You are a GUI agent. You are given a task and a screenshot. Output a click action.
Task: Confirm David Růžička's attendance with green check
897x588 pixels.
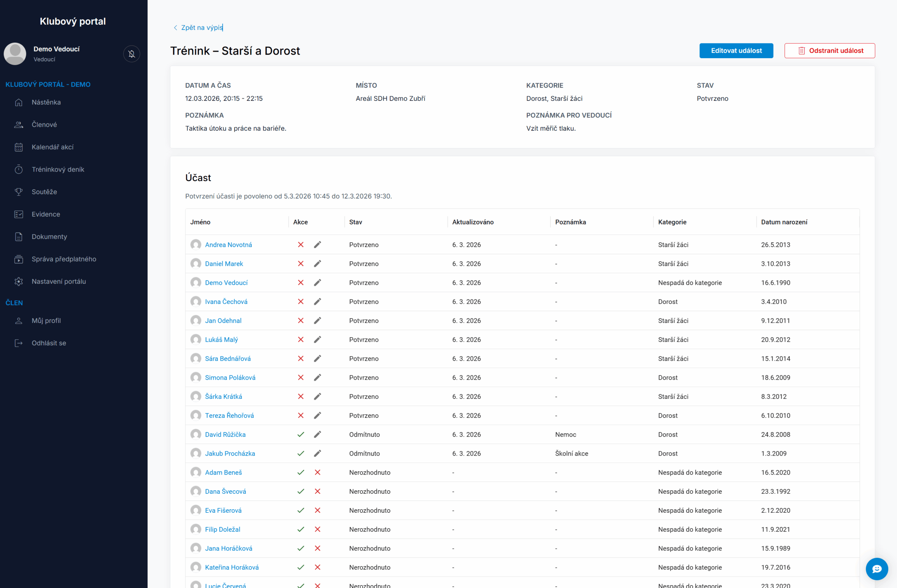(300, 434)
